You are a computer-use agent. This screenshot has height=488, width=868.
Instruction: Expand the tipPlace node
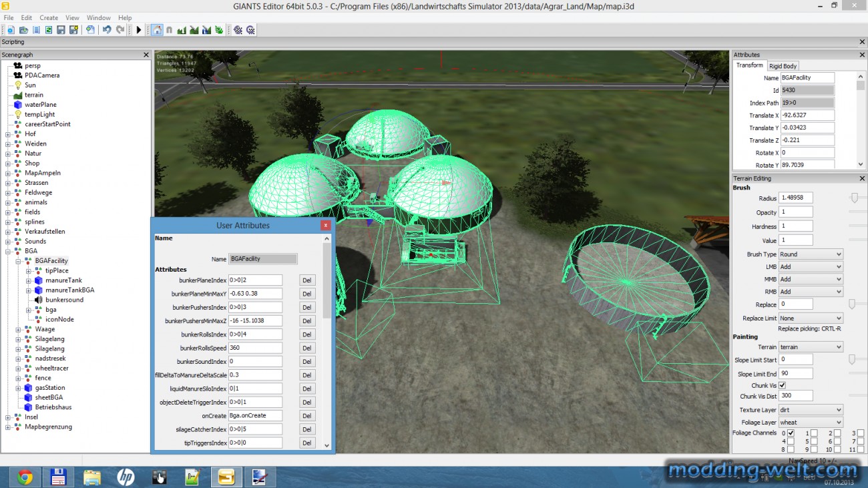29,270
